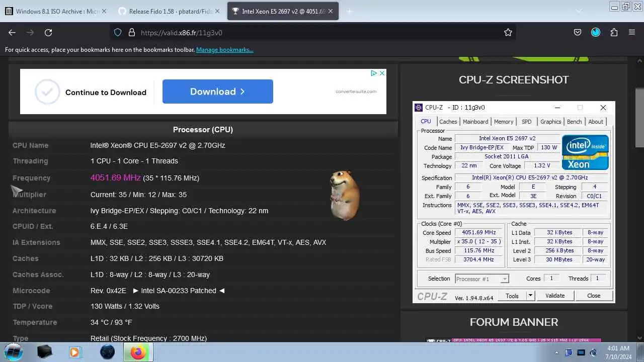Open the Save to Pocket icon
Image resolution: width=644 pixels, height=362 pixels.
(578, 32)
